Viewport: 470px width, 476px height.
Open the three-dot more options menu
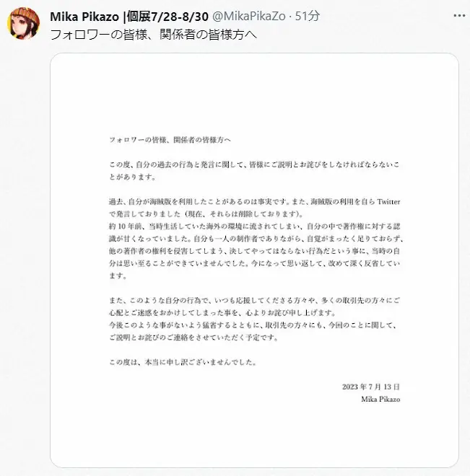tap(459, 16)
